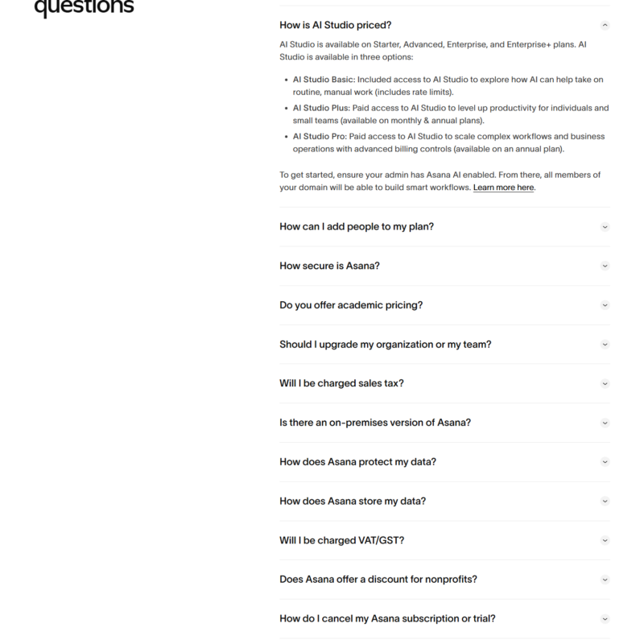Expand 'Should I upgrade my organization or my team?'

[x=385, y=345]
